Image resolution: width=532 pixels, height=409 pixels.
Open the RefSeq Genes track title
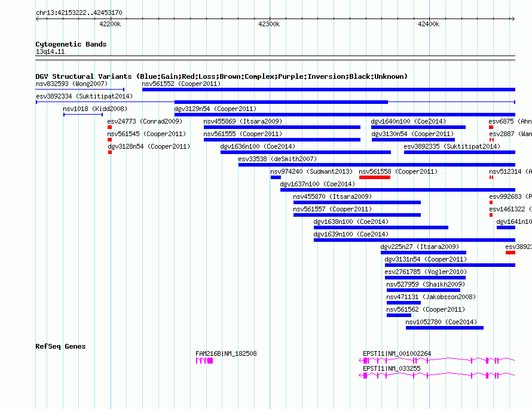point(60,346)
